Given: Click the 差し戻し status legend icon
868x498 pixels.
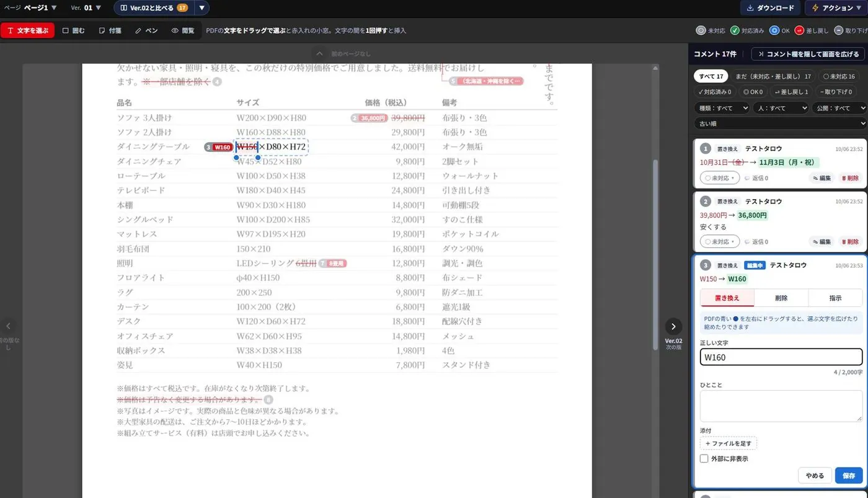Looking at the screenshot, I should (800, 30).
